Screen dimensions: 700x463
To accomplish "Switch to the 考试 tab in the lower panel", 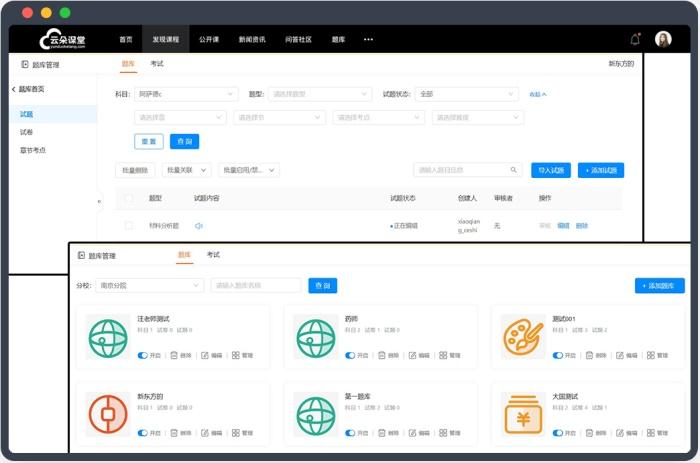I will [213, 255].
